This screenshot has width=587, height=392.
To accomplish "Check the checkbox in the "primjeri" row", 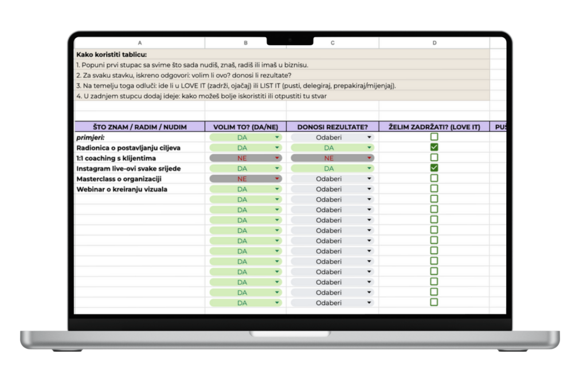I will pos(434,137).
